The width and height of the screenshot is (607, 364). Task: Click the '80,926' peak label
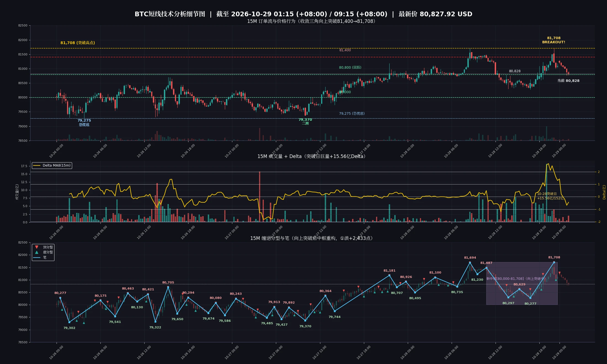click(x=406, y=277)
